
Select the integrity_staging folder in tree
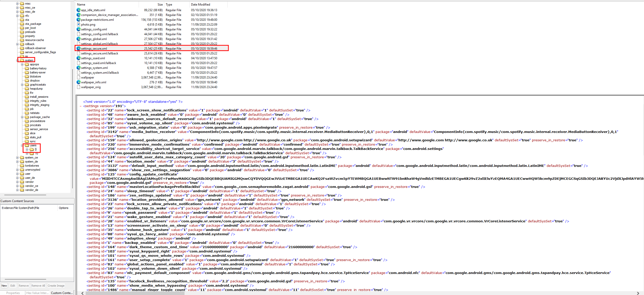pos(40,105)
